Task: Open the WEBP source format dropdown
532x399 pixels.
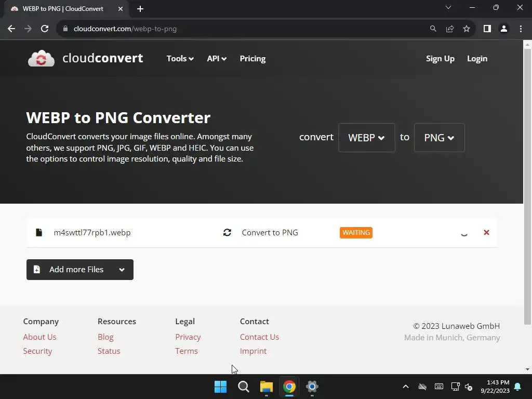Action: click(x=366, y=137)
